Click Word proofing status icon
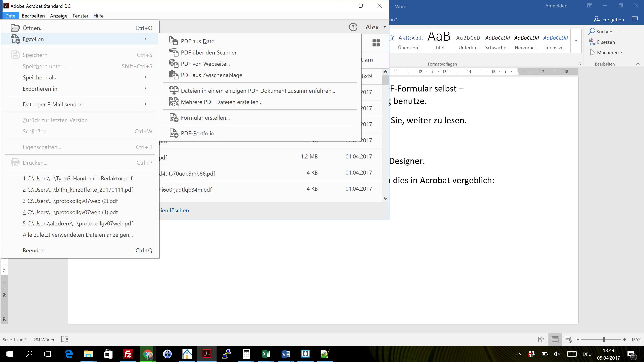 [65, 339]
